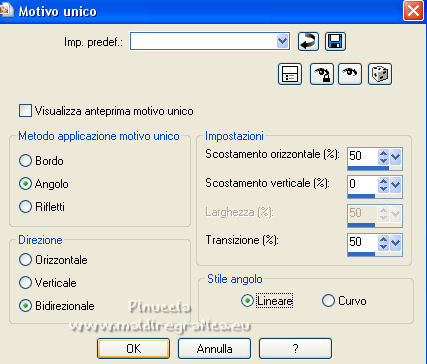Increase Transizione value with up spinner

tap(384, 239)
